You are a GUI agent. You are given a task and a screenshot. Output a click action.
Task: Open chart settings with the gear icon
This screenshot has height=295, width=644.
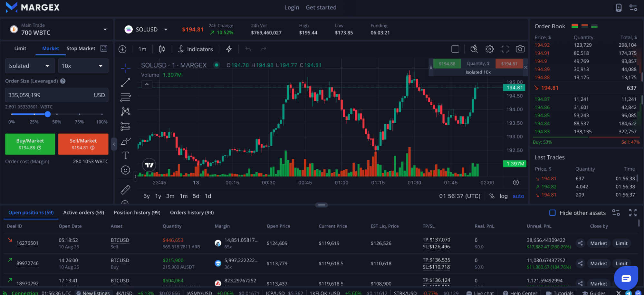(489, 49)
